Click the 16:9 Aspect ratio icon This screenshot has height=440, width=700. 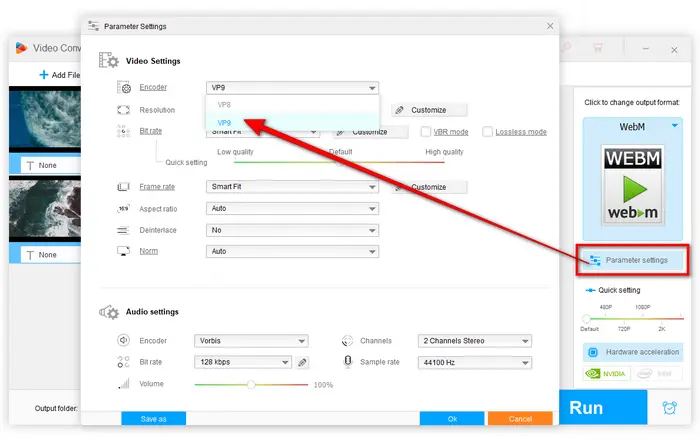click(123, 208)
